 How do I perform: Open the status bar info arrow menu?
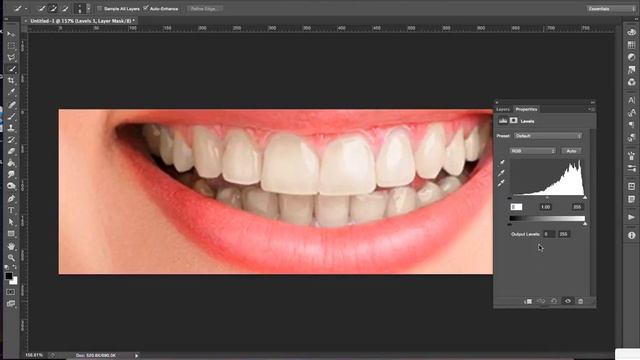[136, 356]
